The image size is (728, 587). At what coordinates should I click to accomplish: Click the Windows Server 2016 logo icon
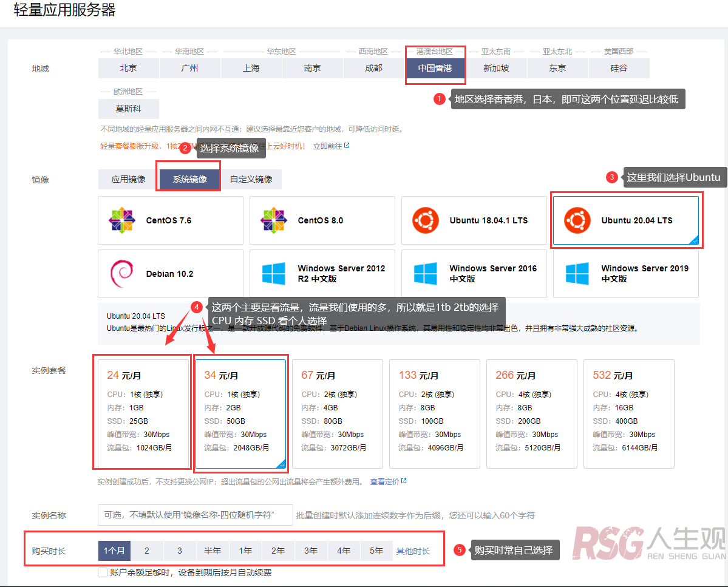coord(425,274)
